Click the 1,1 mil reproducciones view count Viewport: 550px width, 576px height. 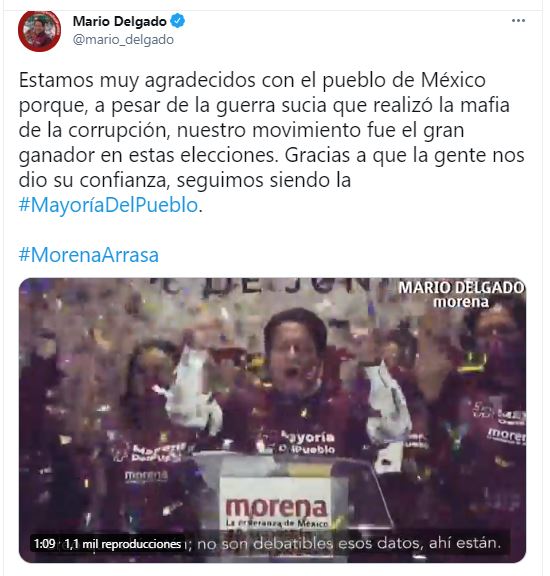pos(123,544)
